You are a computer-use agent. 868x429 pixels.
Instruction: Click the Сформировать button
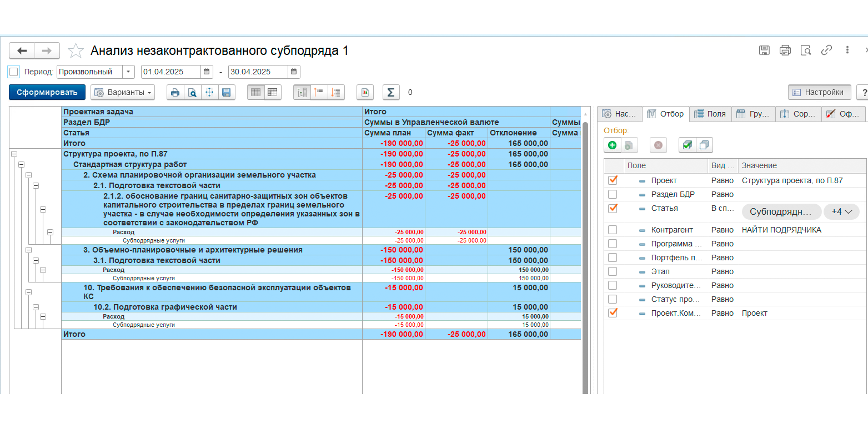point(47,92)
